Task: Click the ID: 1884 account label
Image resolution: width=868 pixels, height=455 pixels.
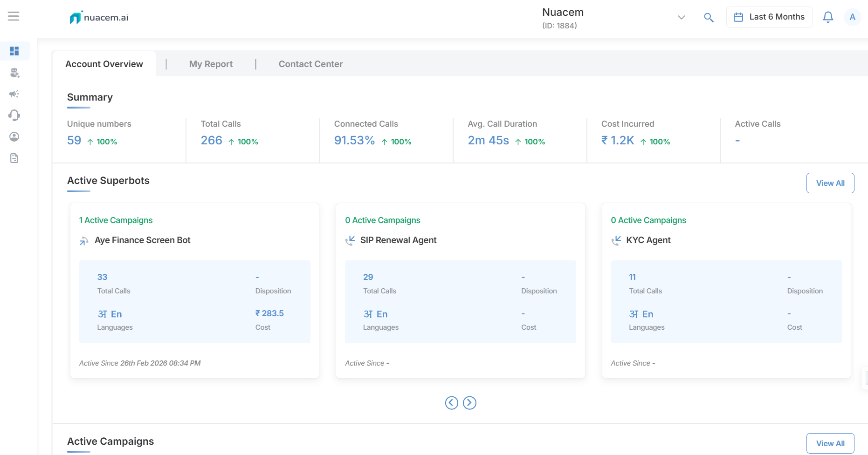Action: click(559, 26)
